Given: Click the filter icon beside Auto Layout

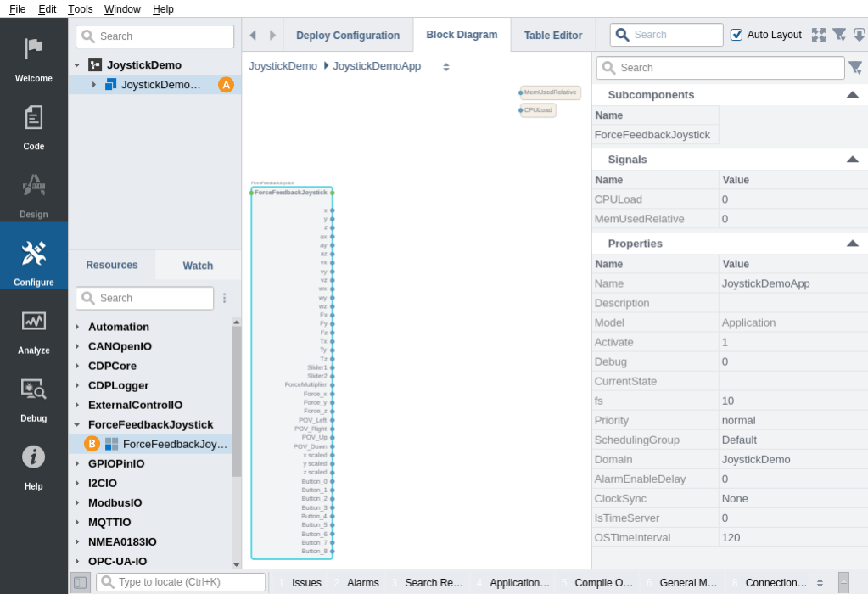Looking at the screenshot, I should (x=839, y=35).
